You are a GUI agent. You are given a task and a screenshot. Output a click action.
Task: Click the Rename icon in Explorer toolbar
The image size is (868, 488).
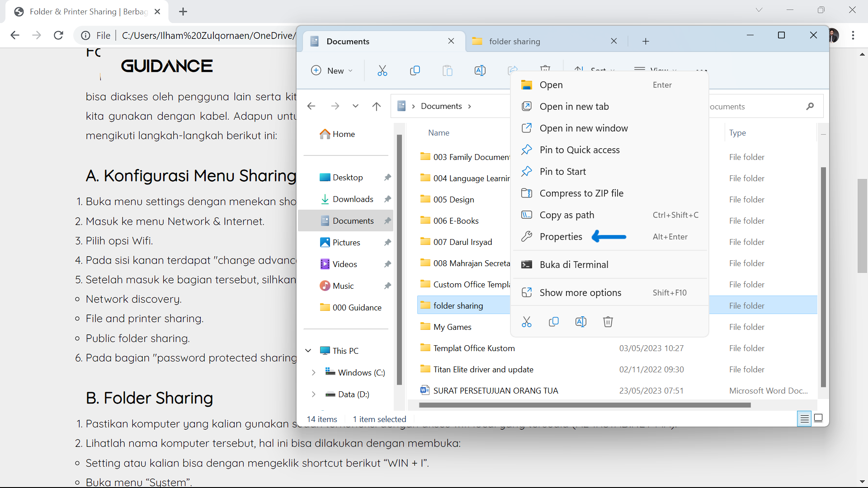pyautogui.click(x=480, y=70)
